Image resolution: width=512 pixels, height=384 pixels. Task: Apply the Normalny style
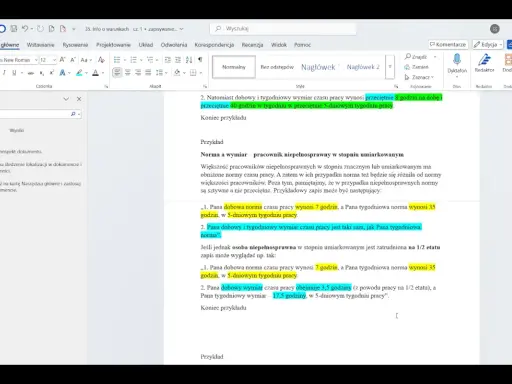pos(234,67)
